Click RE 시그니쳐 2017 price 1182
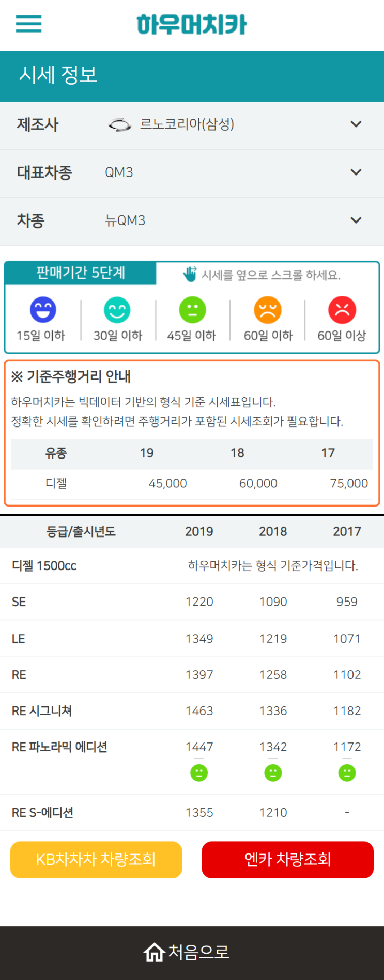 tap(347, 711)
